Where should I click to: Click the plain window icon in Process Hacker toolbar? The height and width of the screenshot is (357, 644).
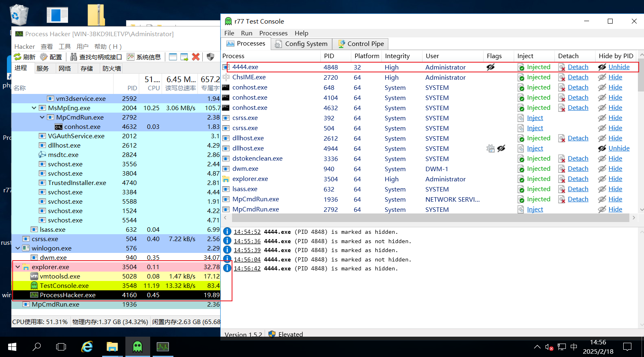pos(173,57)
